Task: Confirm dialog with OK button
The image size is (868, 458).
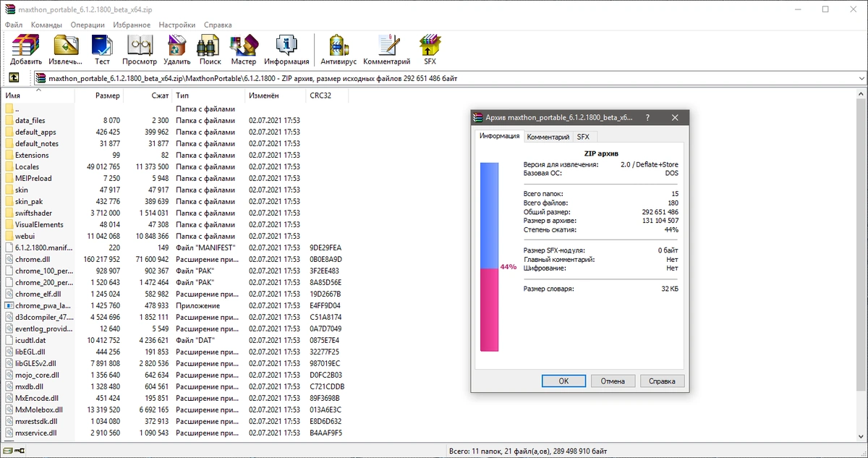Action: point(563,381)
